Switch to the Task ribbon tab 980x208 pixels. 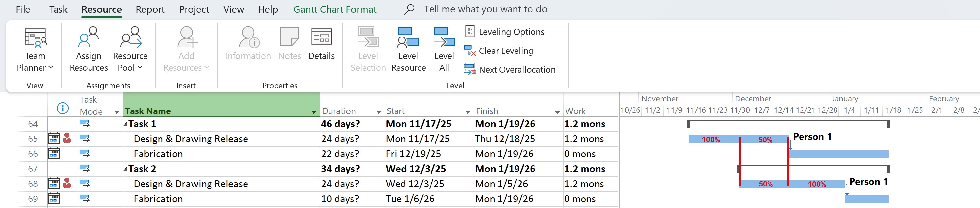(x=58, y=9)
